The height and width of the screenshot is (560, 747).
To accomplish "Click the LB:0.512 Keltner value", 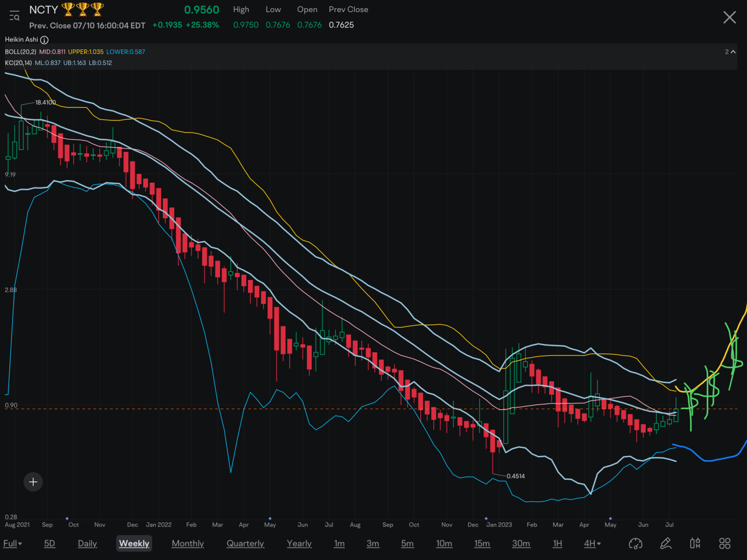I will [x=100, y=63].
